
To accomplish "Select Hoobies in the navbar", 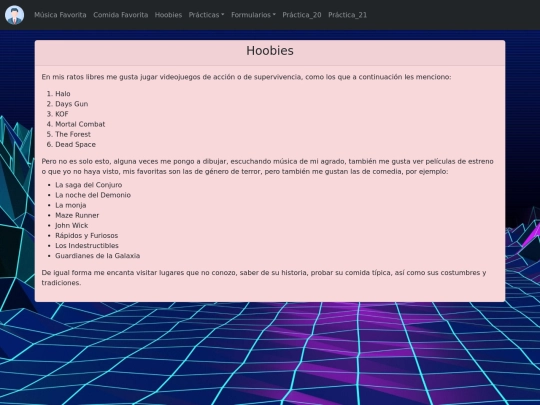I will coord(168,15).
